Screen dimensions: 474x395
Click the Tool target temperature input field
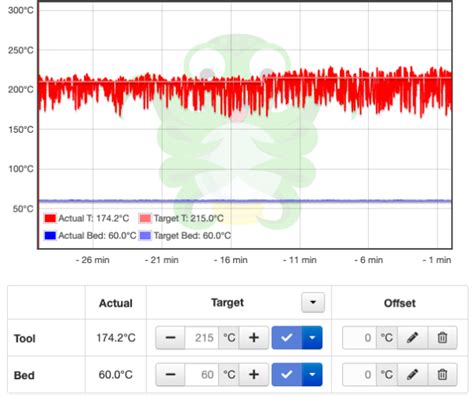coord(202,338)
